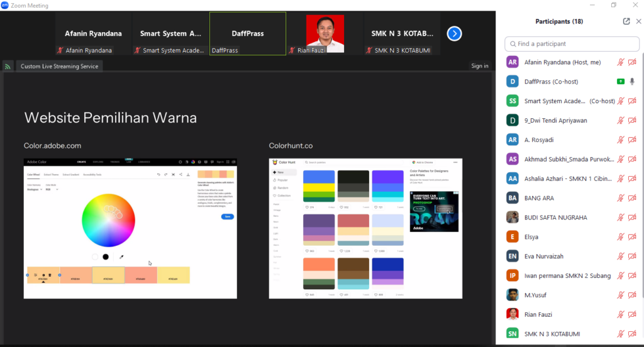
Task: Click 9_Dwi Tendi Apriyawan muted mic icon
Action: point(621,120)
